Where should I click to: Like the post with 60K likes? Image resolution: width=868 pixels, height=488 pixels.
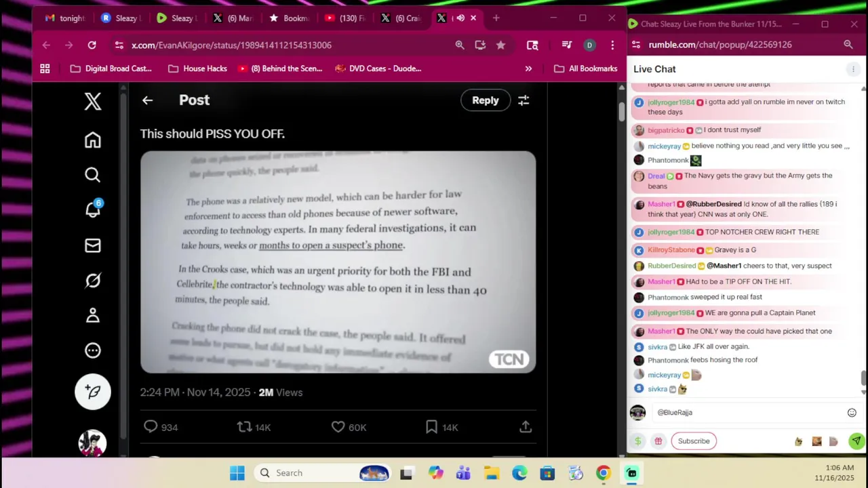pos(349,427)
